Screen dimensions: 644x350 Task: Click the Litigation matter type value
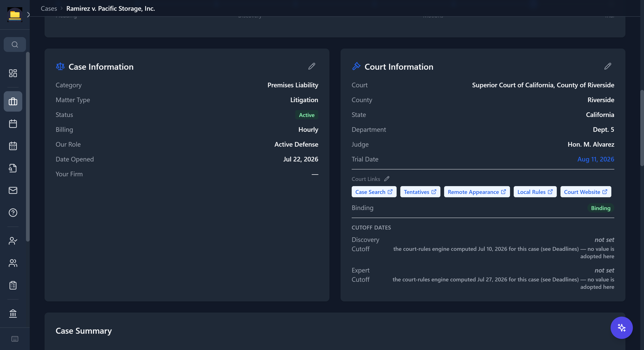pyautogui.click(x=304, y=100)
